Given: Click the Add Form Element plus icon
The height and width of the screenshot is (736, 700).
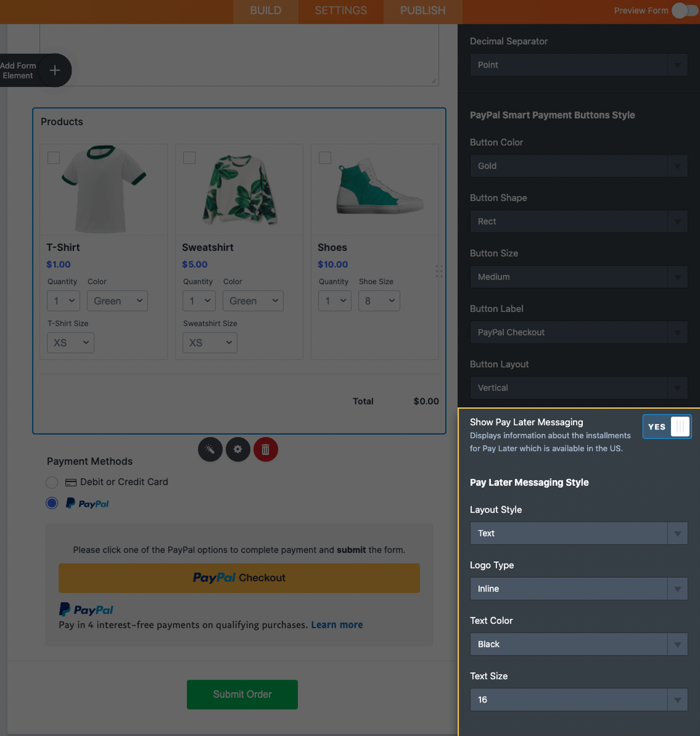Looking at the screenshot, I should tap(55, 70).
